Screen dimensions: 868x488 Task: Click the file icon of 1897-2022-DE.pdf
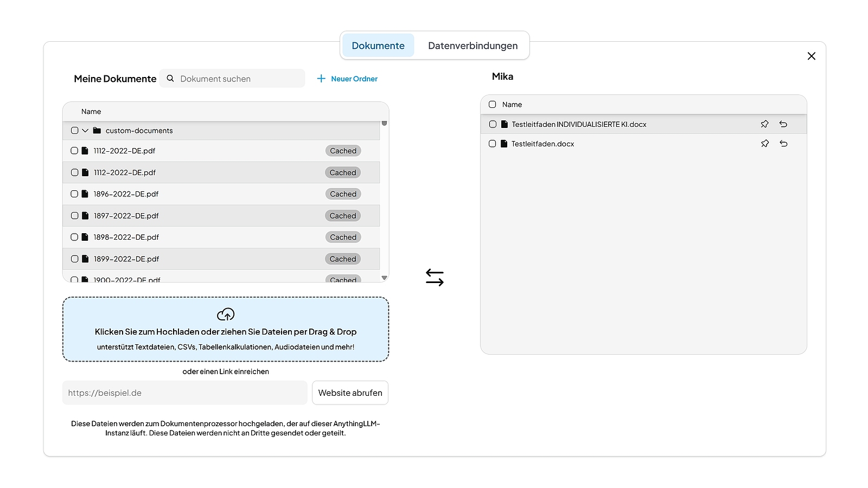(85, 216)
